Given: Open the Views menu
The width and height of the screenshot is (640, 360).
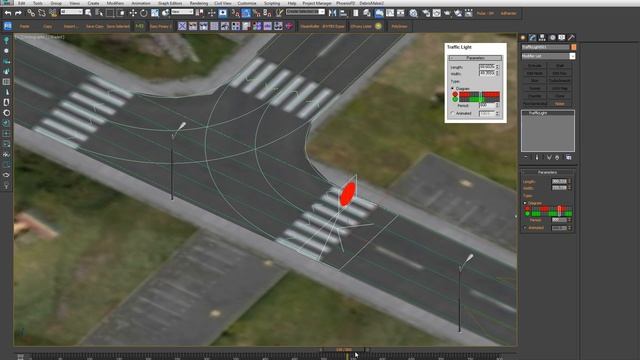Looking at the screenshot, I should coord(75,3).
